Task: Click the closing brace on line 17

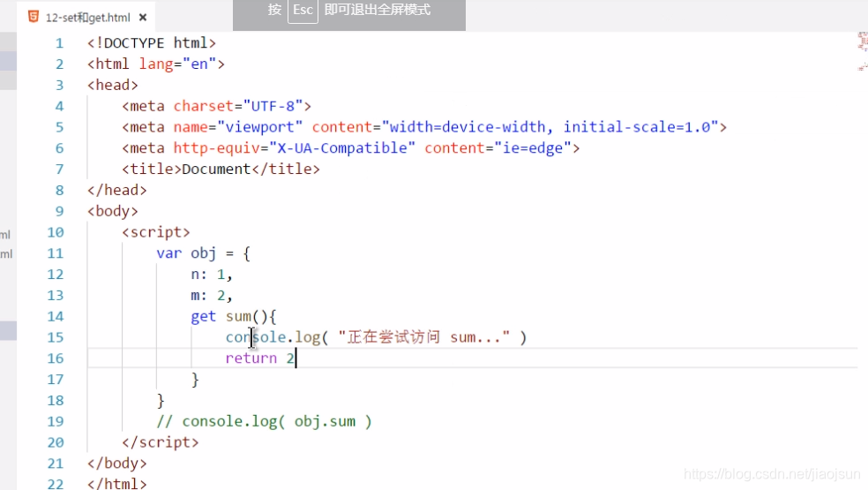Action: coord(195,380)
